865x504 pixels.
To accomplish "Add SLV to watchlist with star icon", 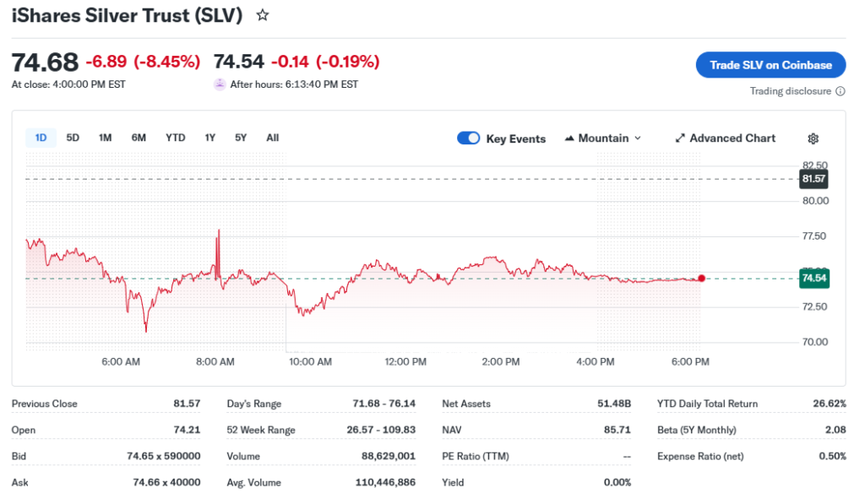I will (x=263, y=15).
